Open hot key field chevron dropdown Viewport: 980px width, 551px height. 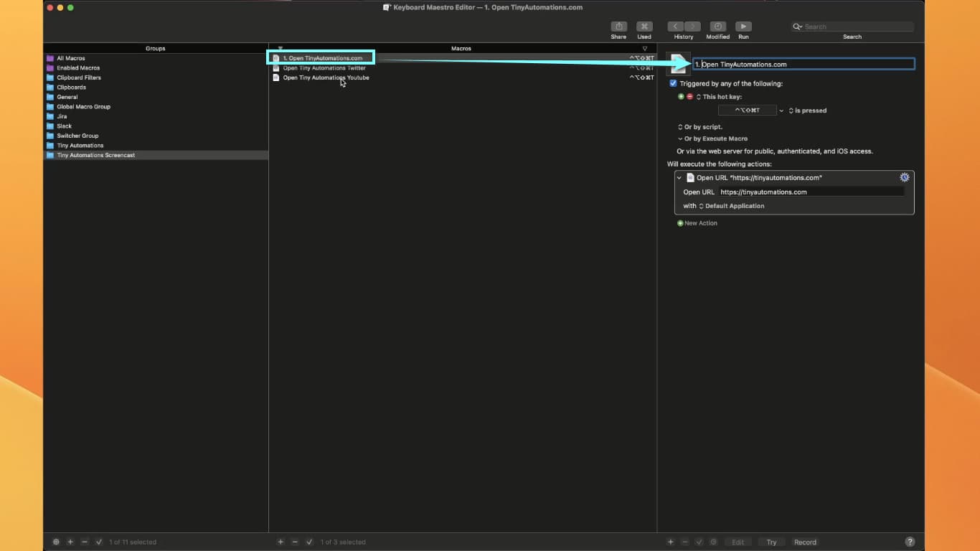(781, 110)
